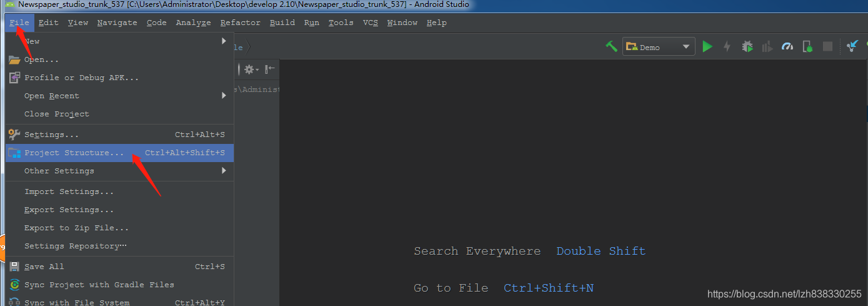
Task: Click the project panel hide icon
Action: (x=269, y=69)
